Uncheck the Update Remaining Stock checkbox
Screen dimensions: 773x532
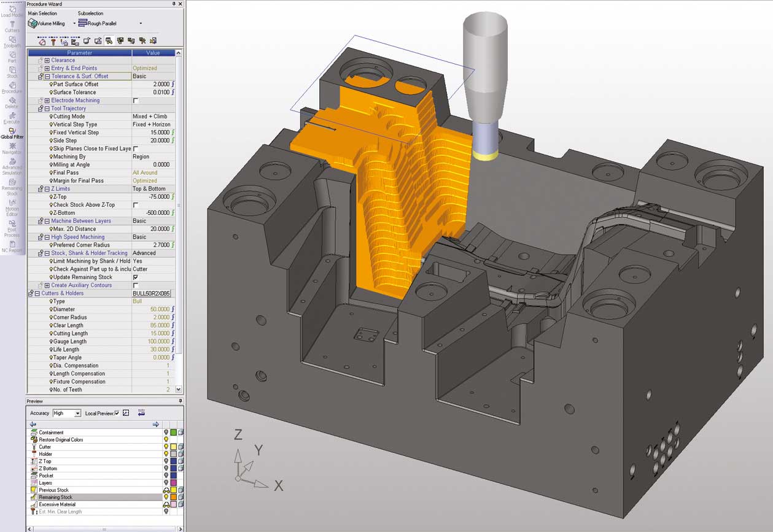[x=136, y=277]
